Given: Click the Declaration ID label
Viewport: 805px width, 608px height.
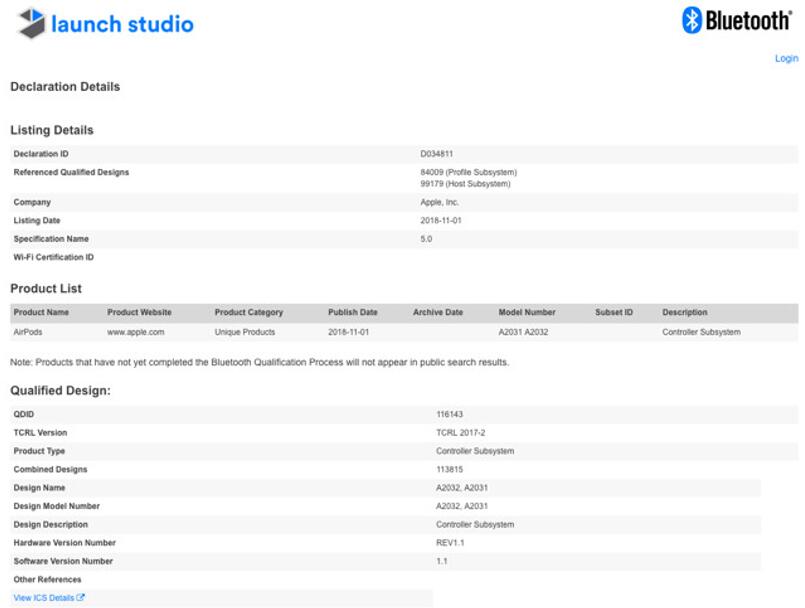Looking at the screenshot, I should click(41, 154).
